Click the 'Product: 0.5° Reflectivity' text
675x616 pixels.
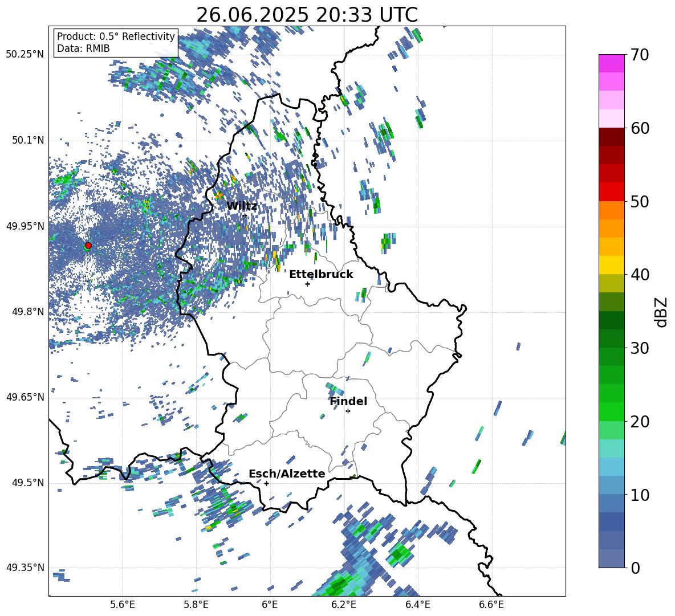click(x=116, y=36)
